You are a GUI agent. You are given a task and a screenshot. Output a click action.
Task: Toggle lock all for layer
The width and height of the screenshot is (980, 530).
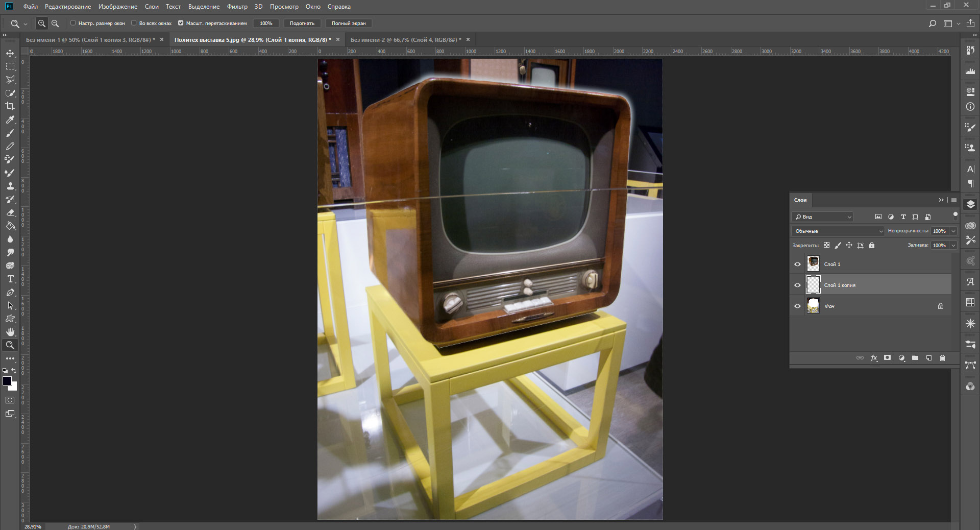(x=872, y=245)
